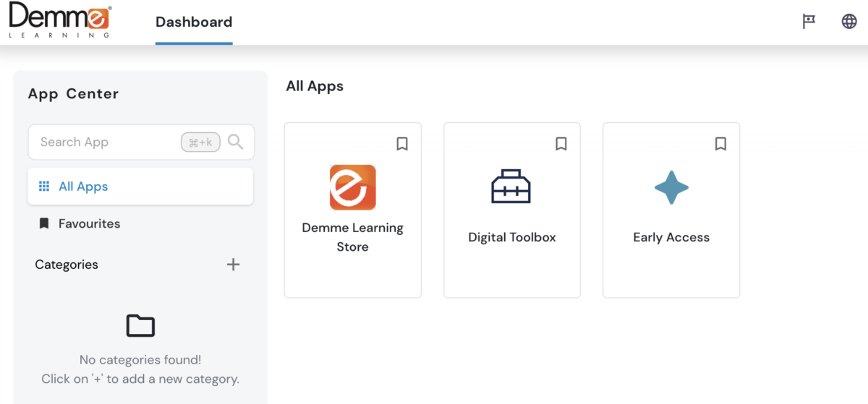Click the Demme Learning Store orange logo
This screenshot has width=868, height=404.
352,187
